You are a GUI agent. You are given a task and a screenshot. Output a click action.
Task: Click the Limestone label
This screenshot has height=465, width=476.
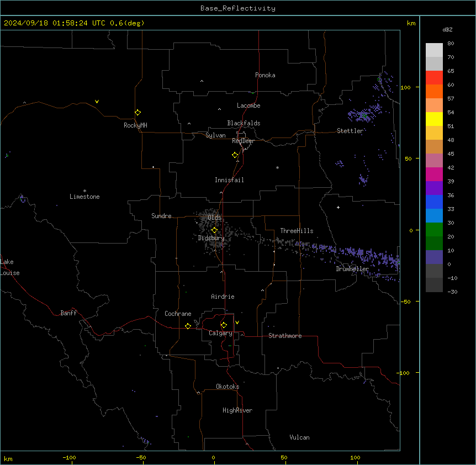(x=84, y=197)
